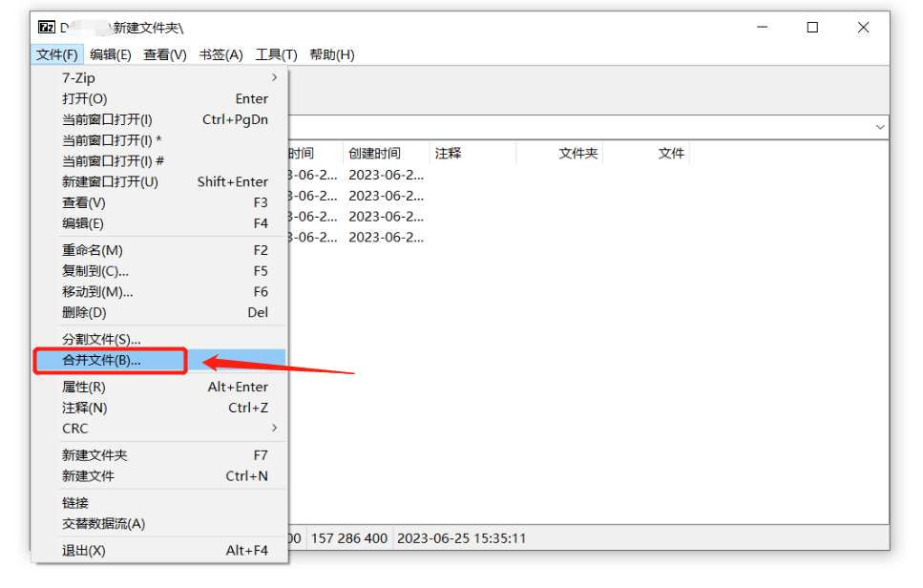Choose 新建窗口打开(U) menu item
Image resolution: width=923 pixels, height=588 pixels.
[160, 182]
